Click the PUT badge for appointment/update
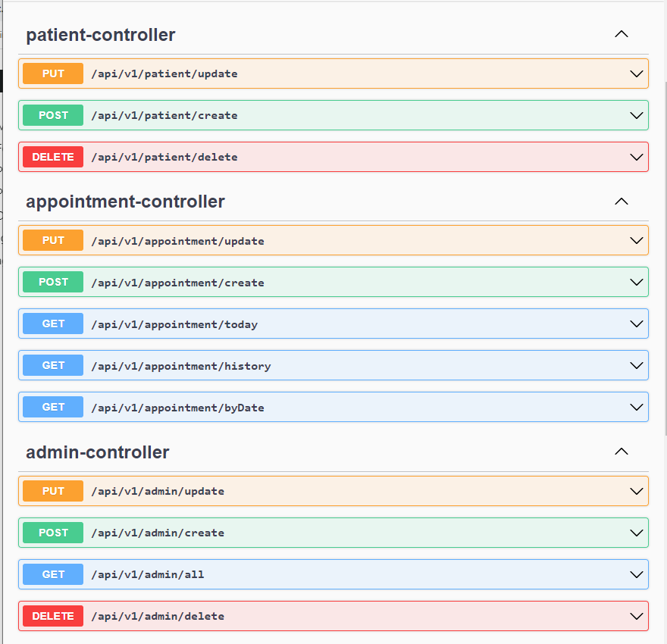Screen dimensions: 667x644 point(53,240)
